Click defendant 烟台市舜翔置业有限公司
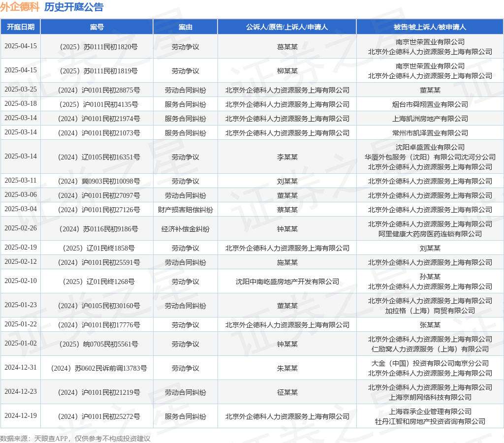Screen dimensions: 504x443 coord(430,104)
